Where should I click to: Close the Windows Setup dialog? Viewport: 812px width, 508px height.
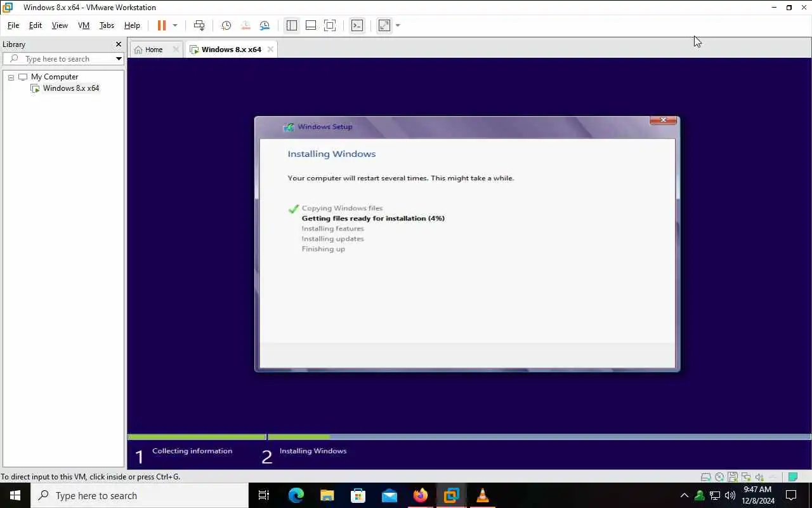coord(663,120)
